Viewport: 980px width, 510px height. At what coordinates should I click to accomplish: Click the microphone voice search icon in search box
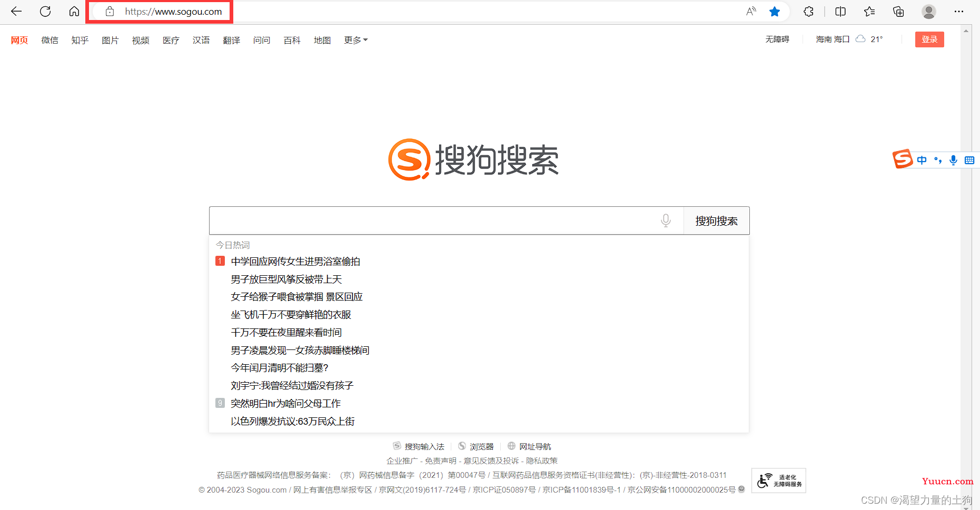(666, 221)
